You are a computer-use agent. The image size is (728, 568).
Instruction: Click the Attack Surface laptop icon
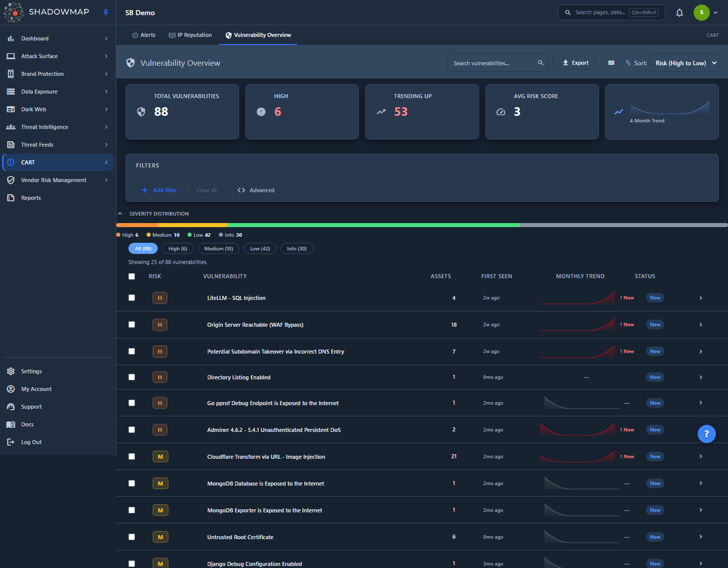(11, 56)
